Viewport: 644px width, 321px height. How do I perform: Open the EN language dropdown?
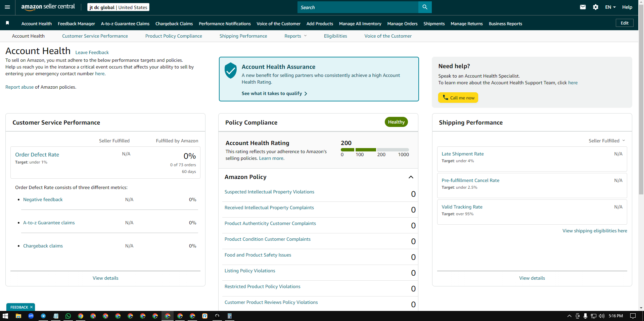coord(610,7)
